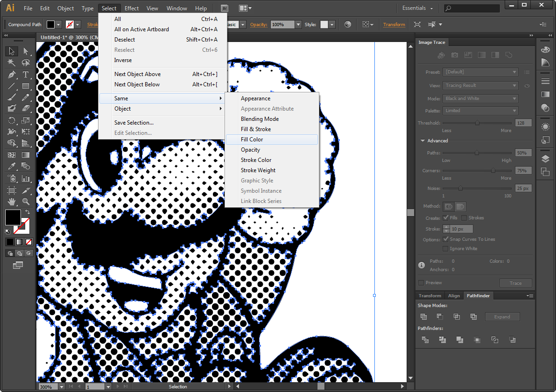Check the Preview checkbox
This screenshot has width=556, height=392.
[421, 282]
